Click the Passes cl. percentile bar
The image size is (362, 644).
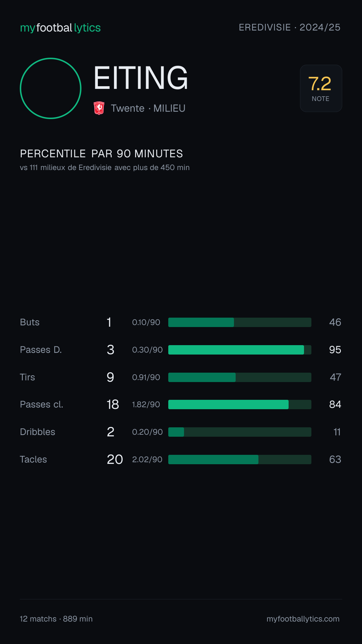[x=240, y=405]
